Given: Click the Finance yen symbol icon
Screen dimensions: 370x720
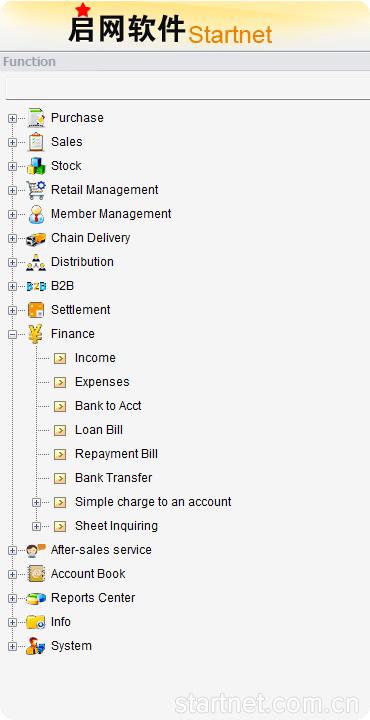Looking at the screenshot, I should pos(35,334).
